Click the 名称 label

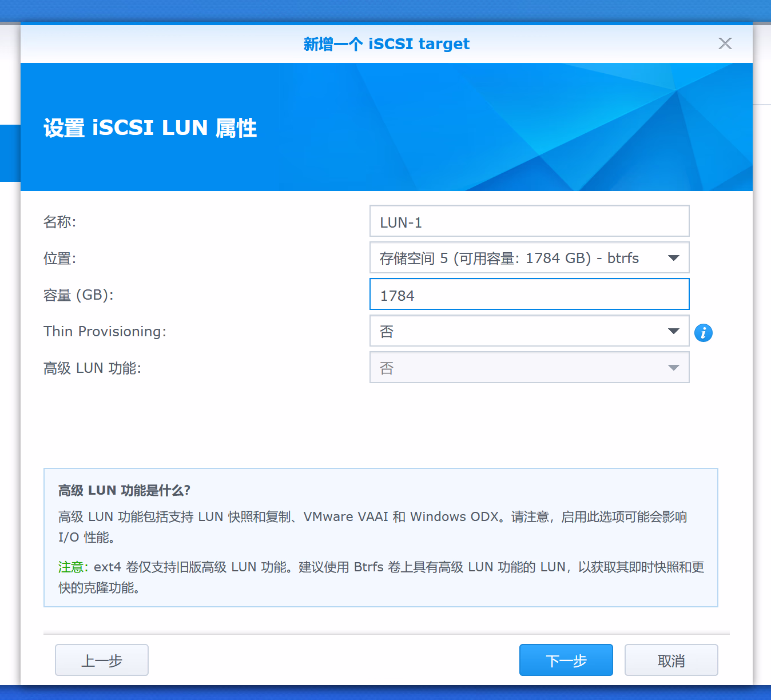pos(59,222)
